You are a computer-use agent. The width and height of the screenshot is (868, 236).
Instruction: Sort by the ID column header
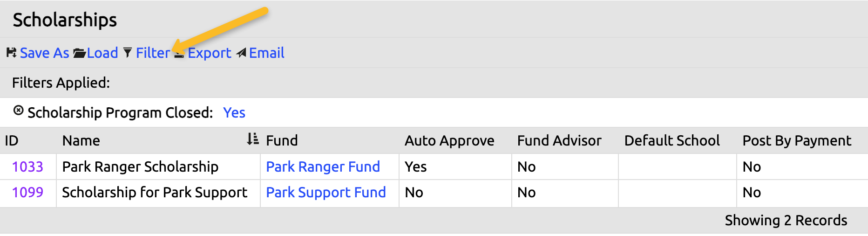[x=12, y=141]
